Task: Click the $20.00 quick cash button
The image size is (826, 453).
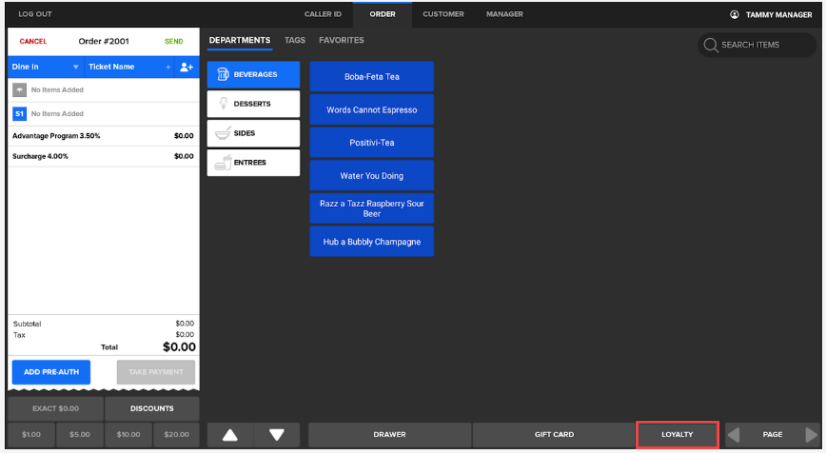Action: [176, 435]
